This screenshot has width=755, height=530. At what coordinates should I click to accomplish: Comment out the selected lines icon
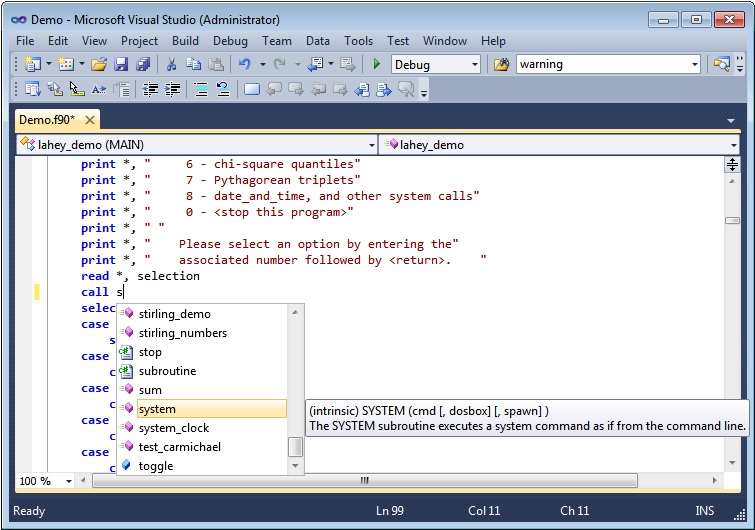click(x=201, y=90)
